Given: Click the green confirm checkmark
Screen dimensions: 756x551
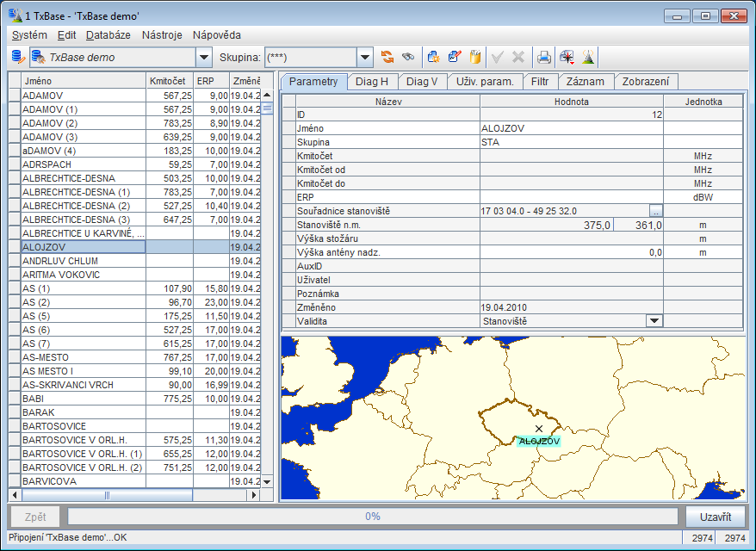Looking at the screenshot, I should tap(498, 55).
